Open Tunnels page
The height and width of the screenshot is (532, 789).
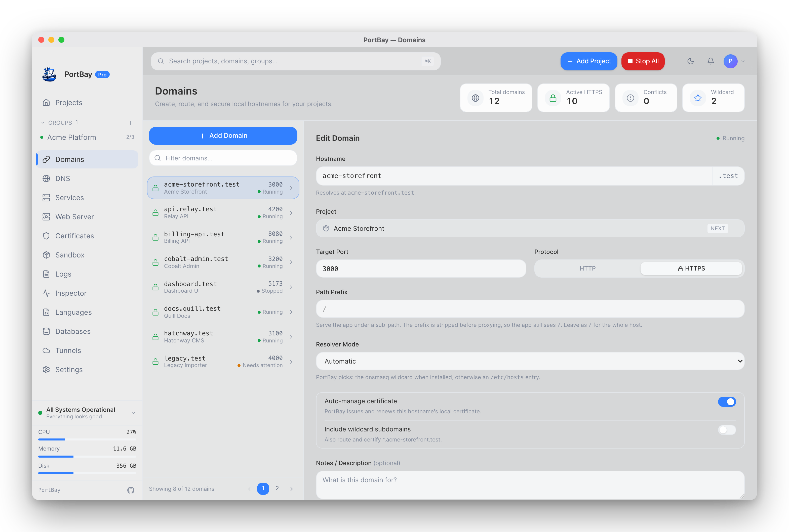point(87,350)
